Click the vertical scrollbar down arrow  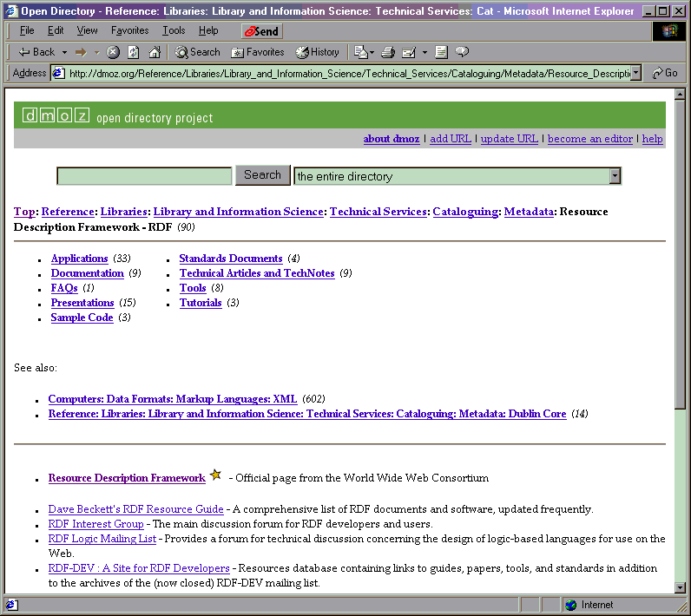click(x=680, y=586)
